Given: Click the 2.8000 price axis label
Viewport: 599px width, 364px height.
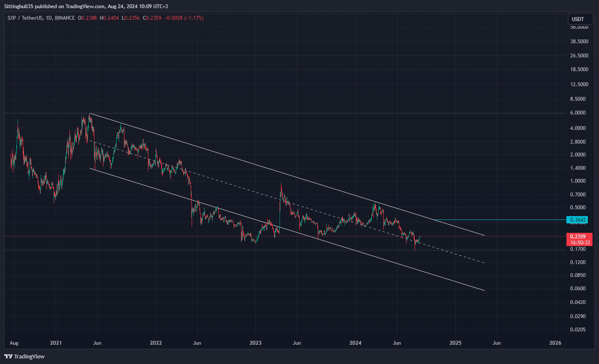Looking at the screenshot, I should click(578, 141).
